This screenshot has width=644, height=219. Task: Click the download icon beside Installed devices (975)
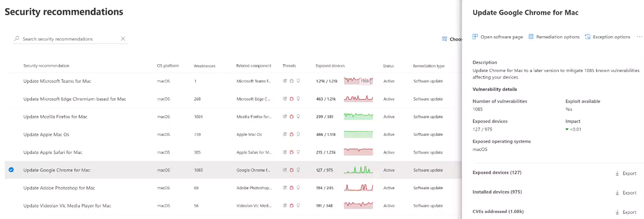617,193
